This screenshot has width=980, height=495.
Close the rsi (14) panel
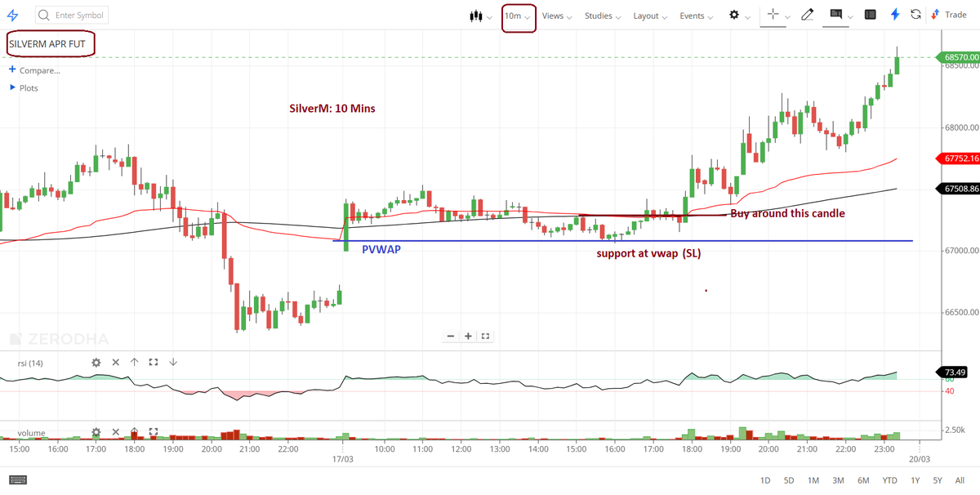pos(115,363)
